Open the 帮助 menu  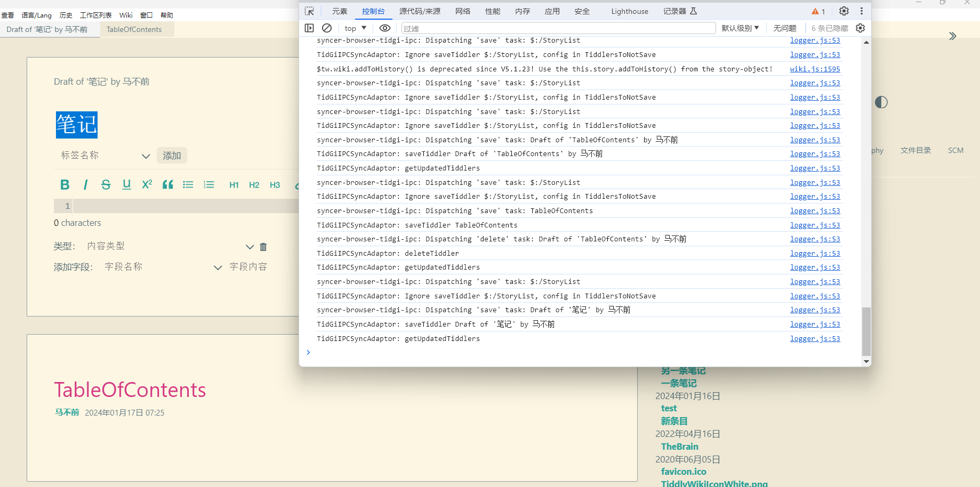click(x=167, y=15)
